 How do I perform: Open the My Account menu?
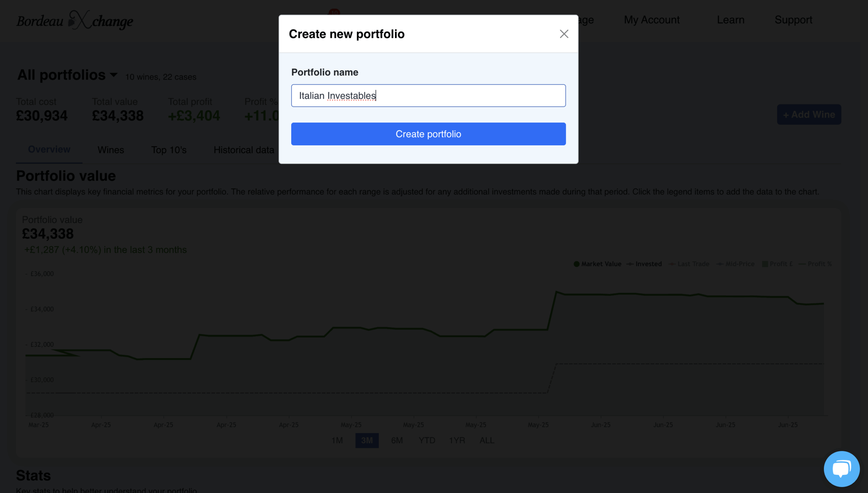click(x=652, y=20)
